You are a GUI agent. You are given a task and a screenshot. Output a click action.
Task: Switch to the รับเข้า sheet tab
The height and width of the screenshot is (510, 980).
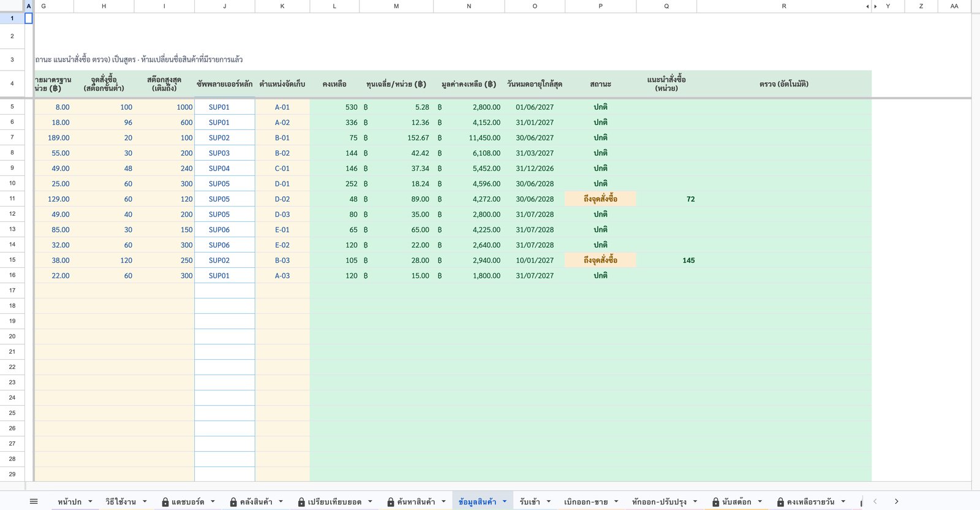[530, 501]
